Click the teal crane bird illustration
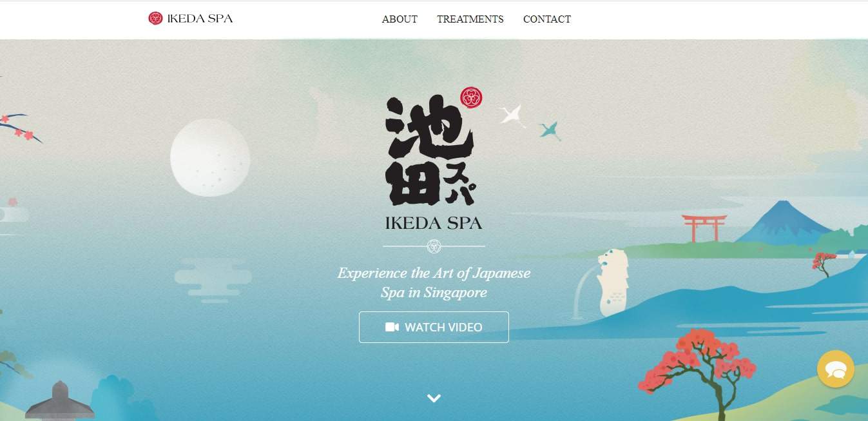This screenshot has width=868, height=421. click(550, 131)
